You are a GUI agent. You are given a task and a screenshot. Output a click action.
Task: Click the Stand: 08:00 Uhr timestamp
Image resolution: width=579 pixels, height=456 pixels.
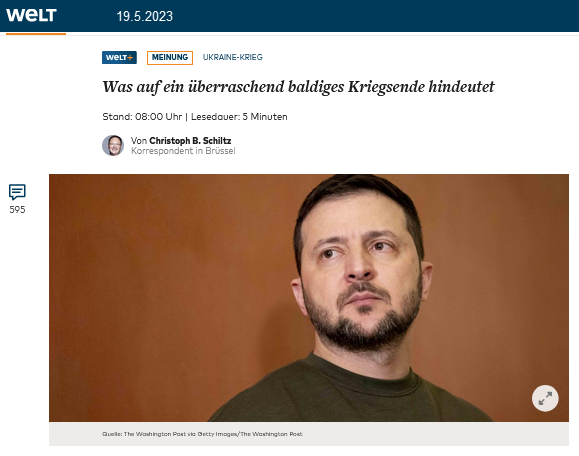pyautogui.click(x=142, y=117)
